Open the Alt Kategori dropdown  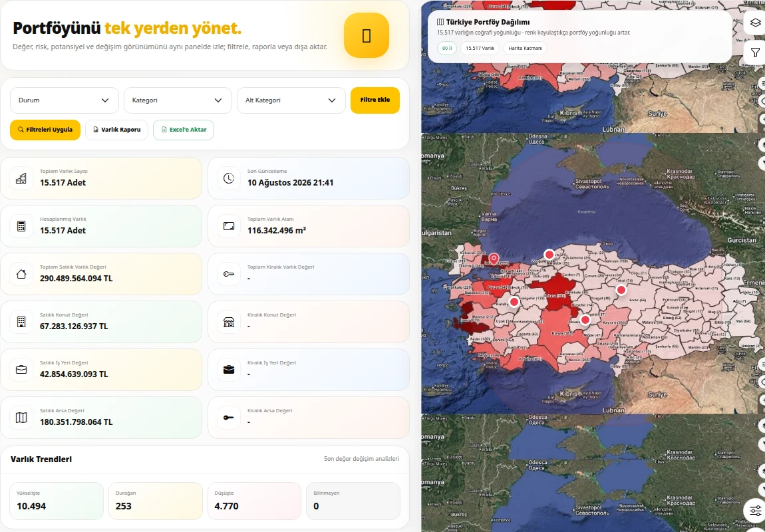pyautogui.click(x=291, y=100)
